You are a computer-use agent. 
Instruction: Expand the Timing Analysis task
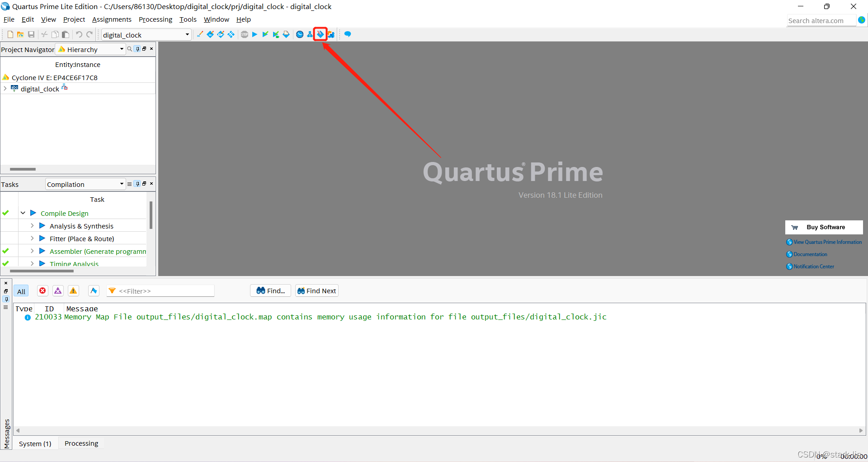[32, 263]
